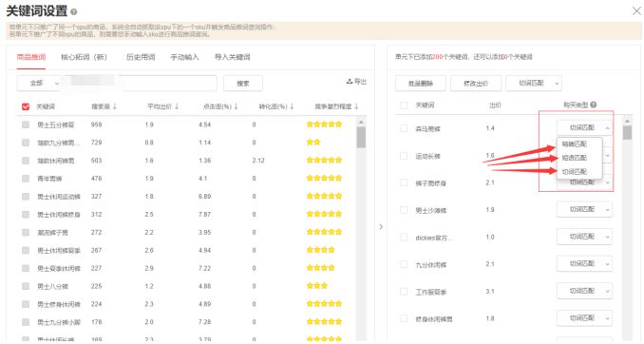This screenshot has height=344, width=644.
Task: Click three-star rating on 男士八分裤 row
Action: [x=317, y=286]
